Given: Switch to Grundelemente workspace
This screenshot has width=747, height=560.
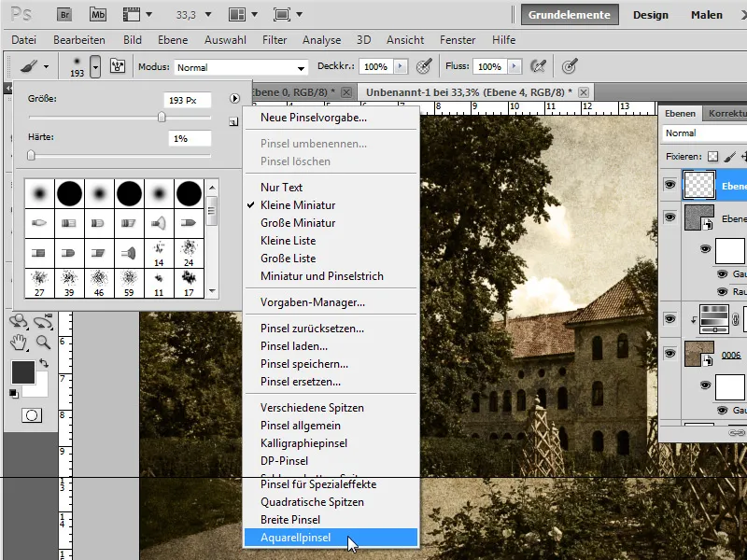Looking at the screenshot, I should tap(570, 15).
